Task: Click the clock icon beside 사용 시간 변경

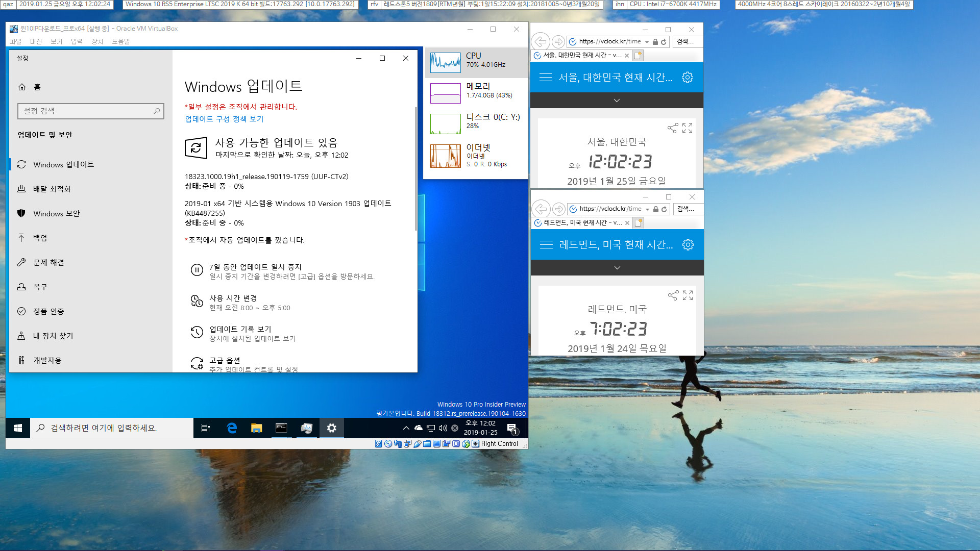Action: click(x=197, y=301)
